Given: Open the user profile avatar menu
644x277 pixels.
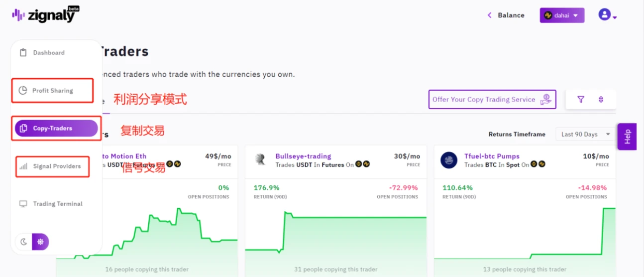Looking at the screenshot, I should tap(607, 15).
